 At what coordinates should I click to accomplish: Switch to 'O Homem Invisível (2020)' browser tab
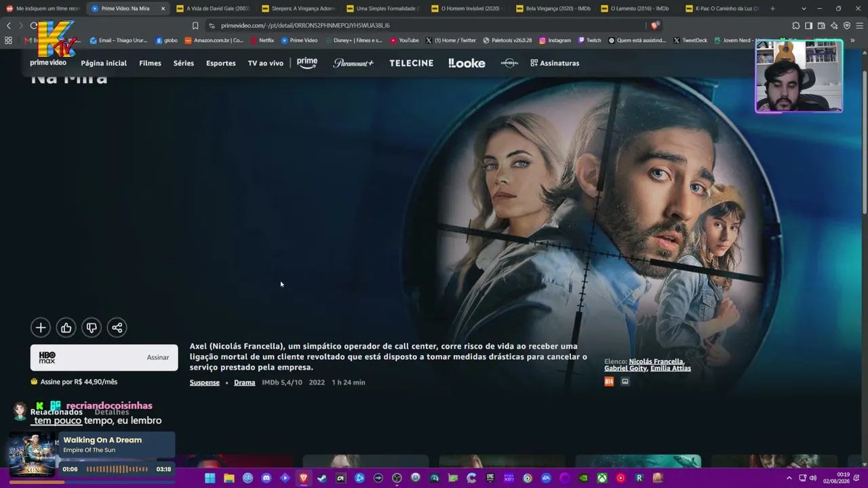(467, 9)
